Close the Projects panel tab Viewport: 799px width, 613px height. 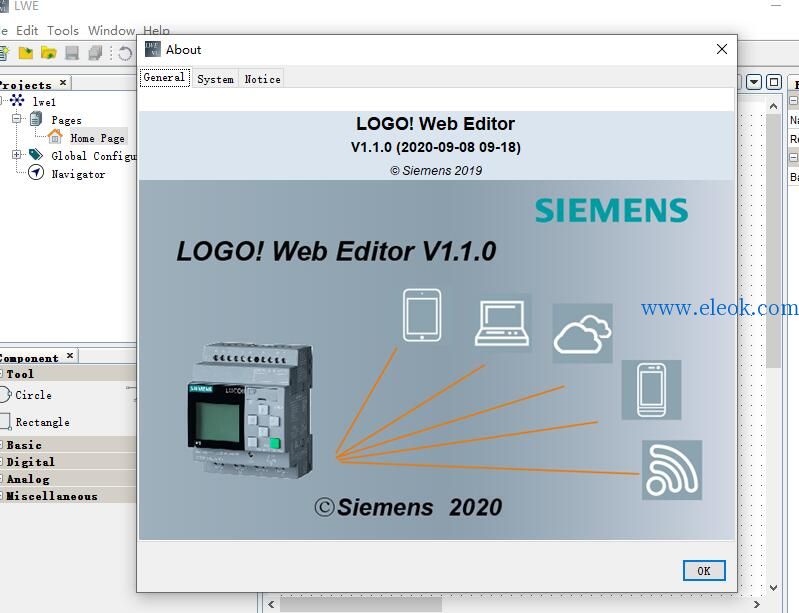click(x=63, y=82)
